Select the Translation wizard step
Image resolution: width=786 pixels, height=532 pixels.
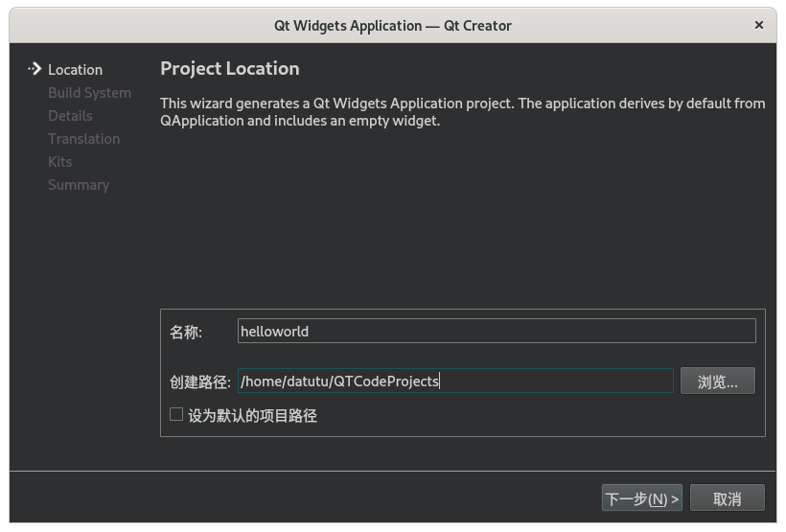point(84,139)
